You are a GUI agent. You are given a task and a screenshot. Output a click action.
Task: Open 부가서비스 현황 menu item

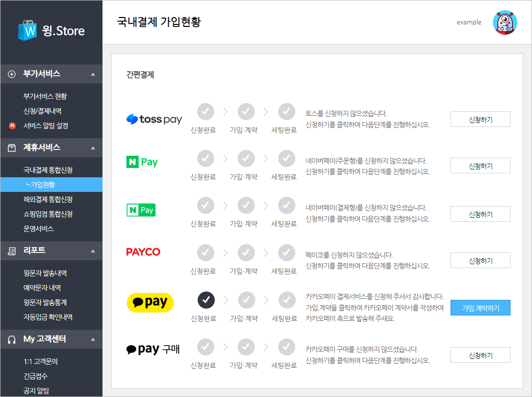pyautogui.click(x=45, y=96)
